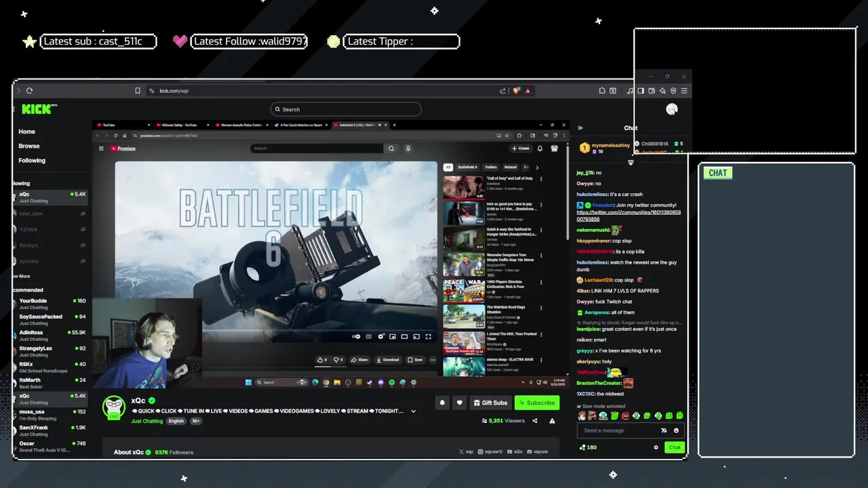Click the xQc channel avatar
The width and height of the screenshot is (868, 488).
pyautogui.click(x=114, y=407)
